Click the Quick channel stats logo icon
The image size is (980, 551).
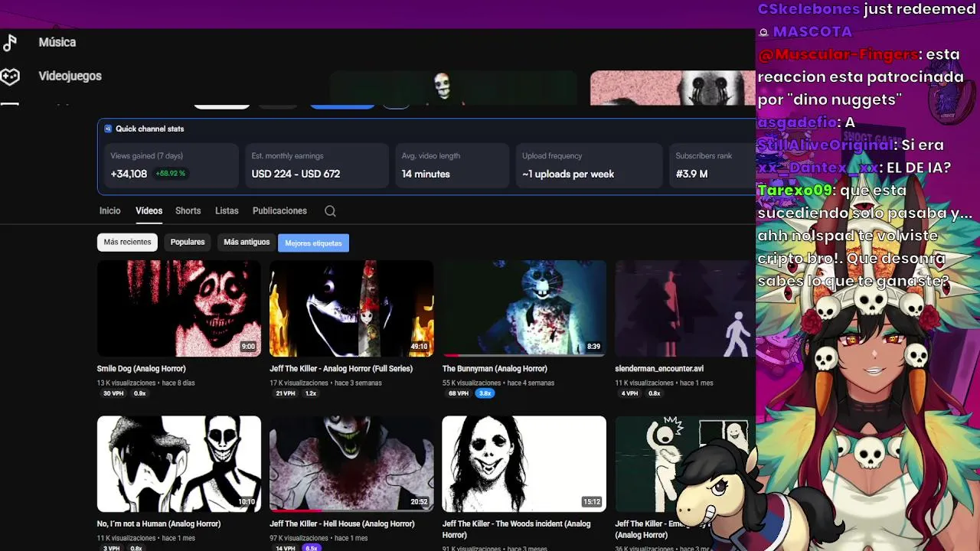(108, 129)
